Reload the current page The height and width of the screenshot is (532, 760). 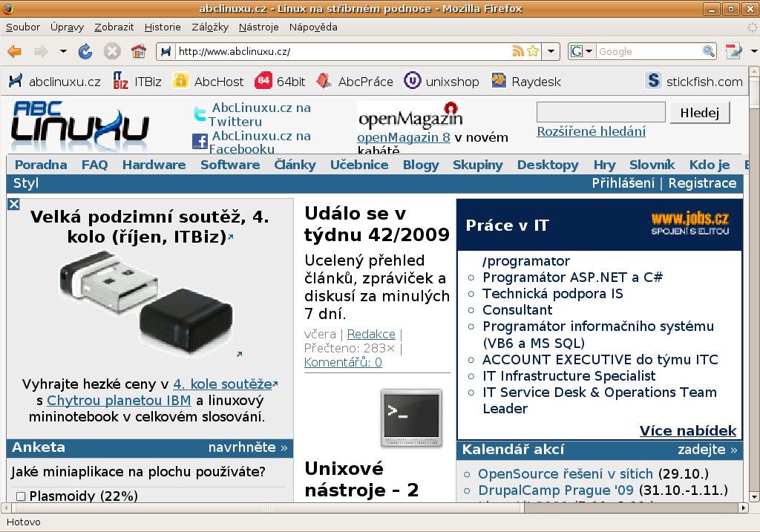(x=85, y=51)
